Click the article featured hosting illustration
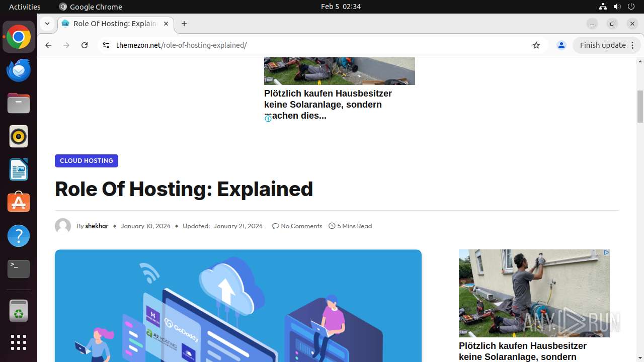 click(x=238, y=306)
